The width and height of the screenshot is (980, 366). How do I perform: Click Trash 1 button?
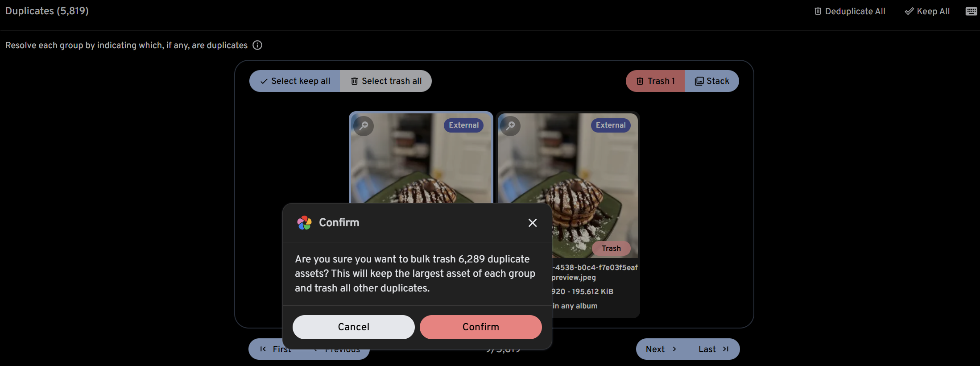click(655, 81)
